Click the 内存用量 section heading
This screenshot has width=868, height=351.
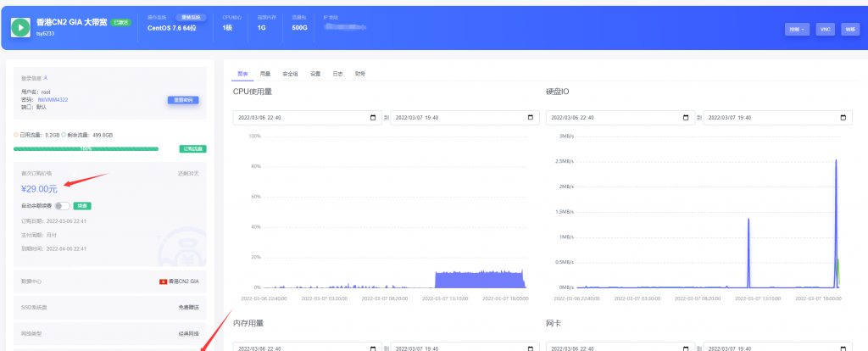tap(248, 323)
